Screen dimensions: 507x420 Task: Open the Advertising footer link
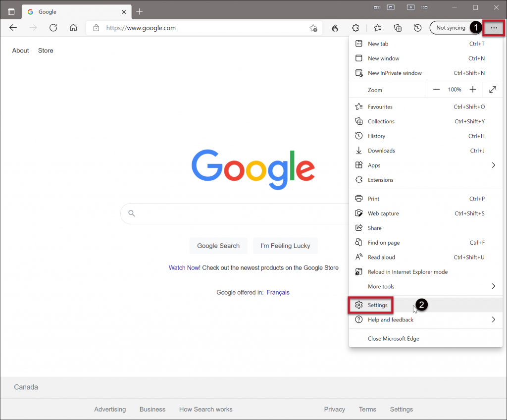coord(110,409)
